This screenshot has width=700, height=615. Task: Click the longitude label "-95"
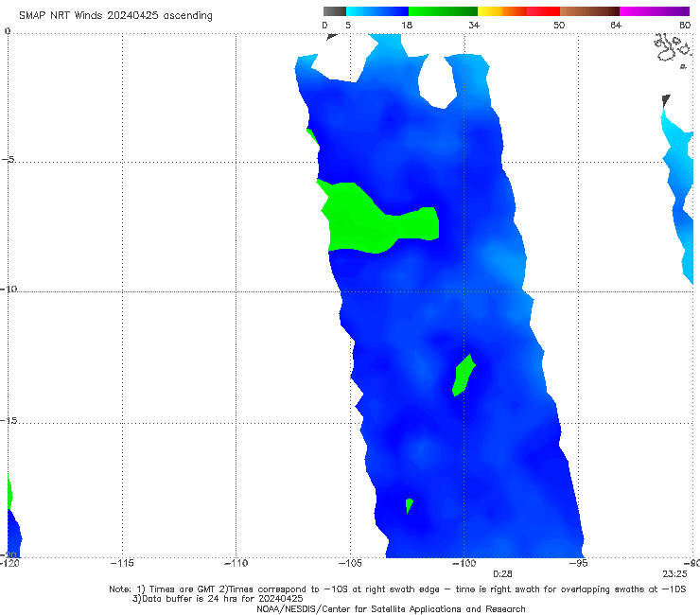click(579, 563)
